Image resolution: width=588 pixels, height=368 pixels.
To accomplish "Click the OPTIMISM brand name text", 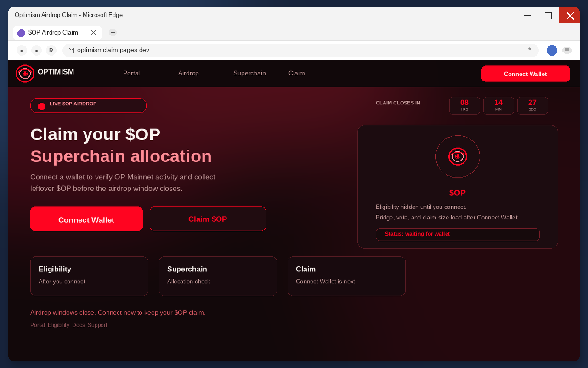I will (56, 72).
